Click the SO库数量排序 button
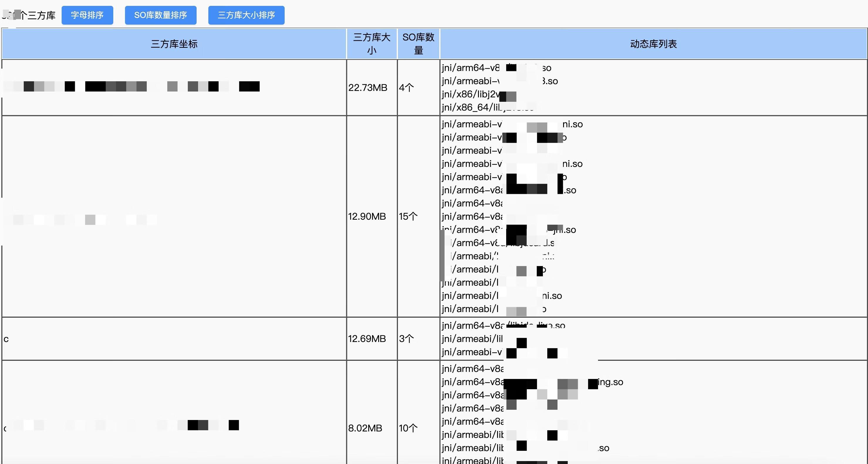The height and width of the screenshot is (464, 868). coord(161,15)
